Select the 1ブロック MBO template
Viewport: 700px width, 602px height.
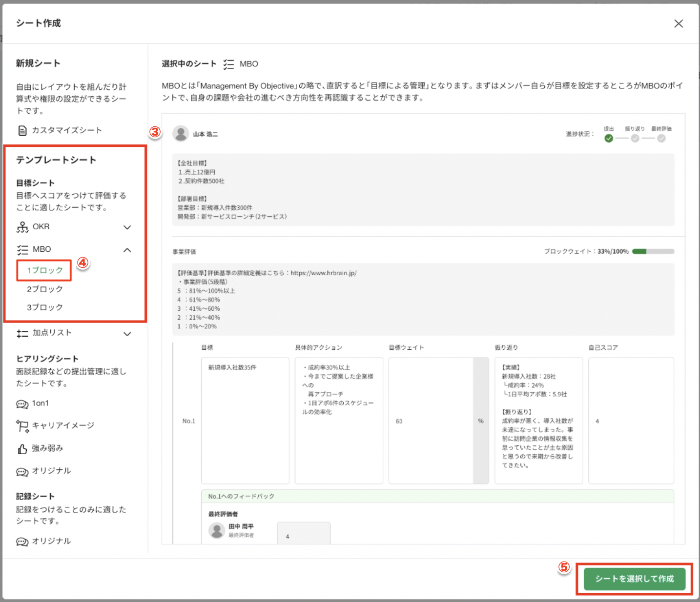pyautogui.click(x=44, y=270)
